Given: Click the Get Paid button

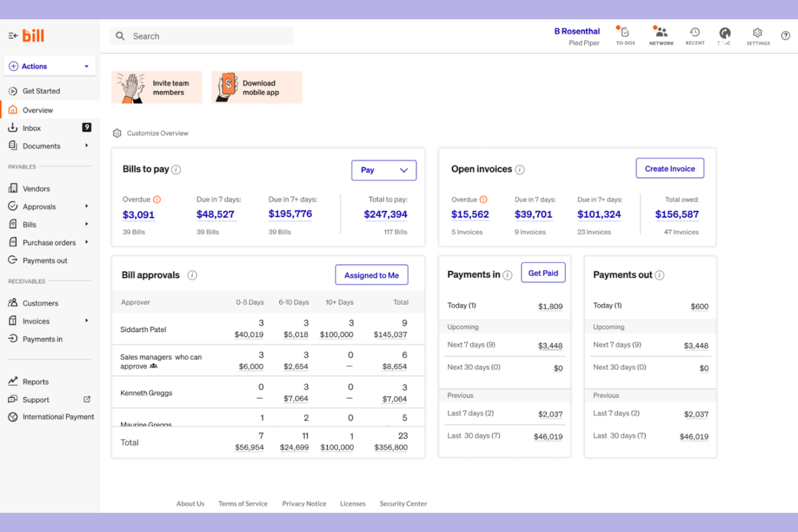Looking at the screenshot, I should (x=543, y=272).
